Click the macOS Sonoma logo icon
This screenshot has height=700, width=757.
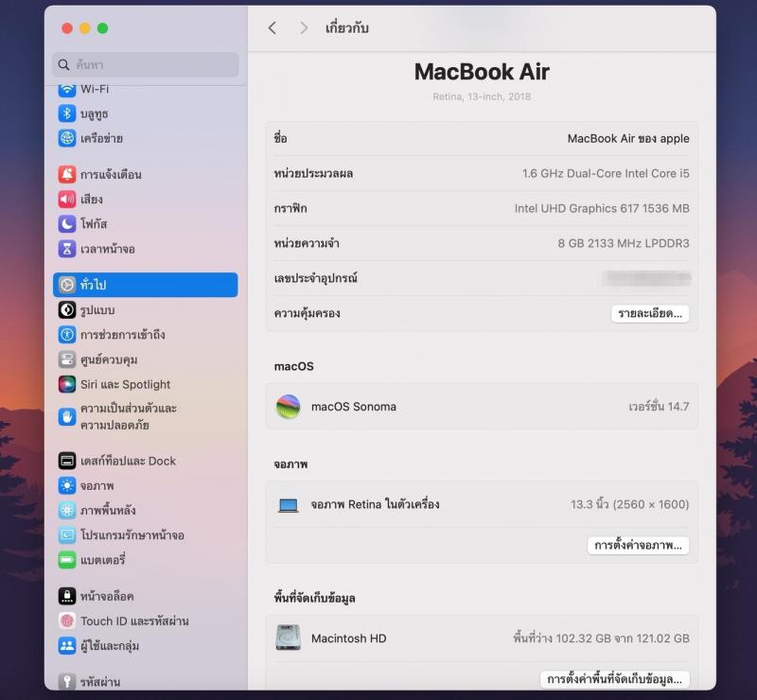coord(288,407)
